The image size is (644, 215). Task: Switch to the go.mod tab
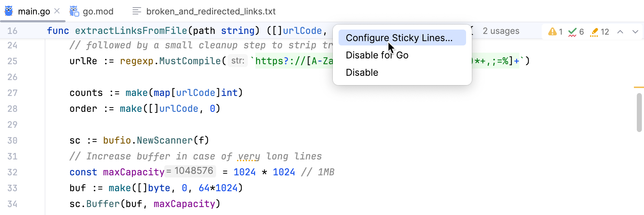pyautogui.click(x=97, y=11)
